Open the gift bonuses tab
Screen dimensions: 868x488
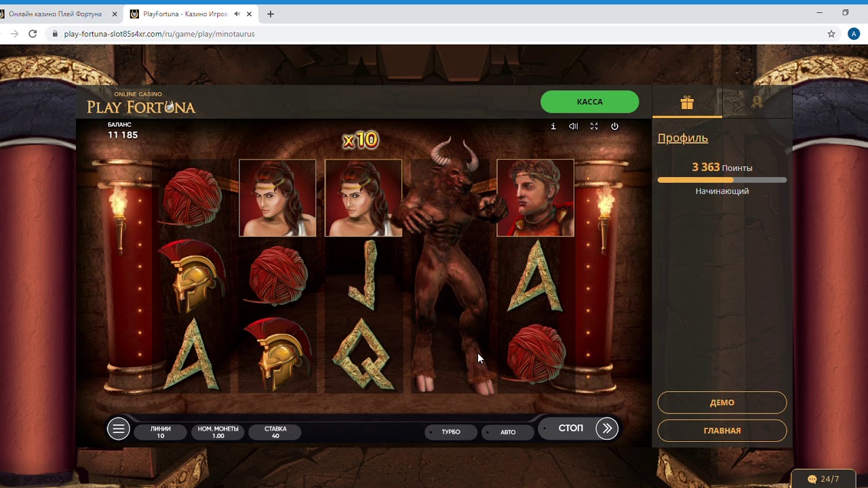[687, 102]
